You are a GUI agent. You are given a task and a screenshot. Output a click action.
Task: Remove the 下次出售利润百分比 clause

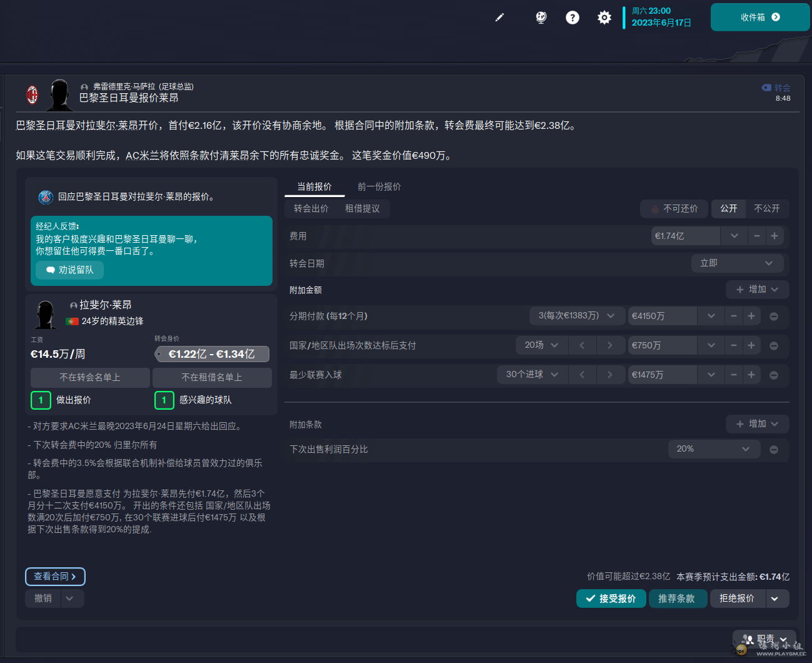(774, 450)
